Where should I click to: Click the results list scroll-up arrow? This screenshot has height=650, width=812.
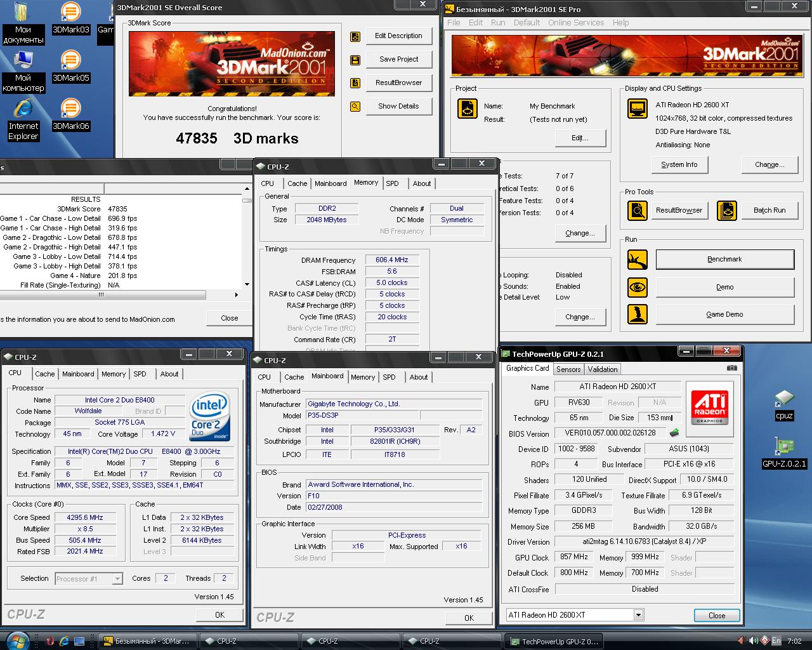point(247,189)
